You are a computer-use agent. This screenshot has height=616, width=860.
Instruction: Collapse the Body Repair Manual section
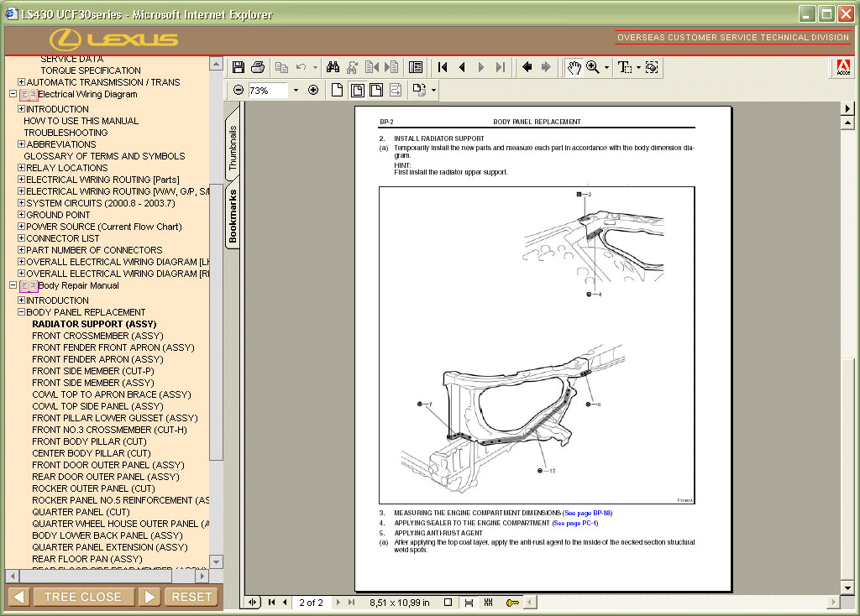[x=13, y=285]
